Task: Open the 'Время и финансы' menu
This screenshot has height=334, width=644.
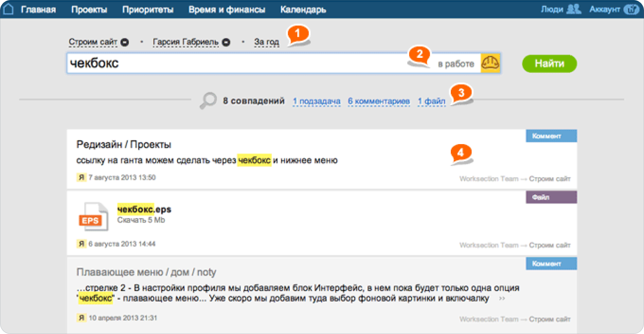Action: [x=227, y=10]
